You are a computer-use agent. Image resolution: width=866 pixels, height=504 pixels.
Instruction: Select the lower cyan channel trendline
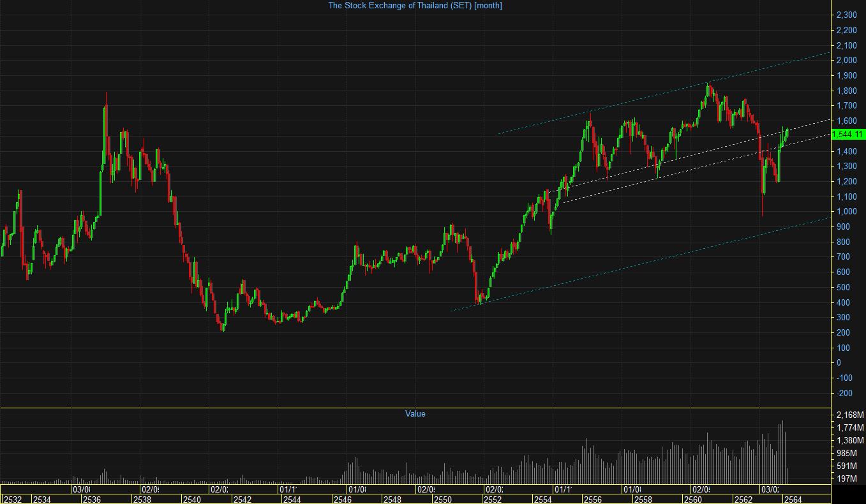[x=640, y=264]
